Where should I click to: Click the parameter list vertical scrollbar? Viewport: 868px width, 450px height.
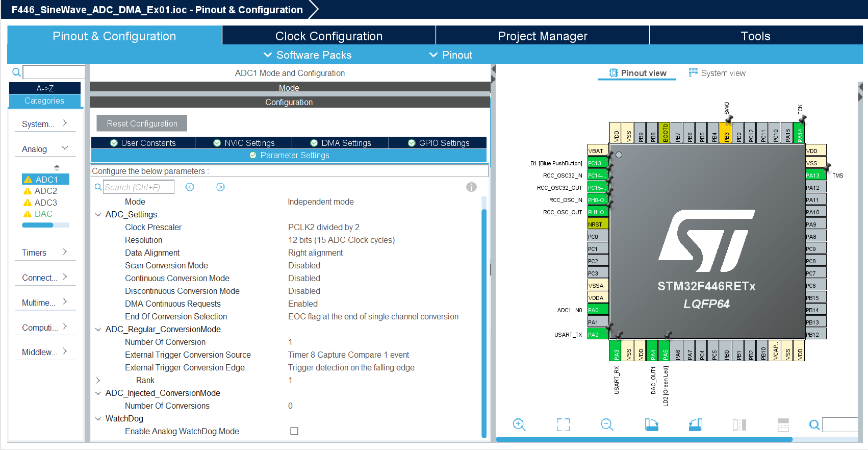pos(484,323)
